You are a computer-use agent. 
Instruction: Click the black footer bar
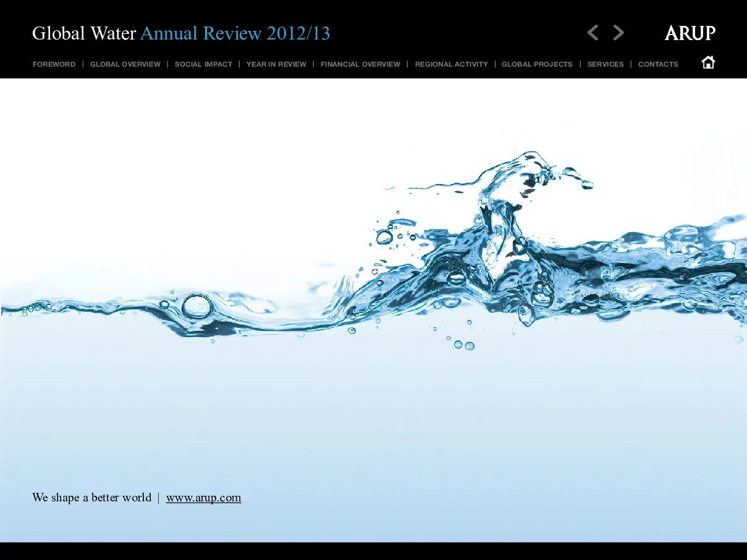click(x=373, y=551)
